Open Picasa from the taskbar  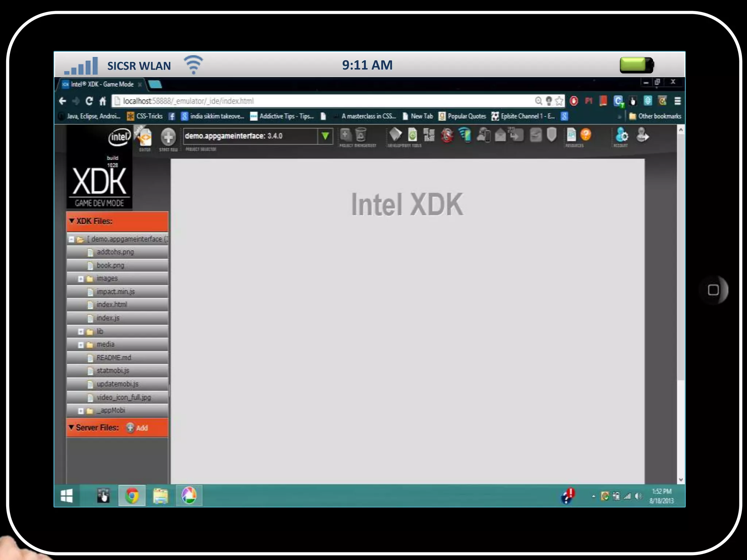tap(189, 496)
